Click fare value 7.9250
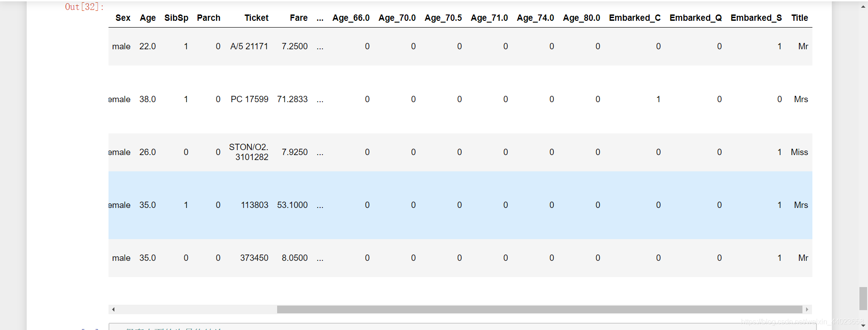868x330 pixels. [295, 152]
